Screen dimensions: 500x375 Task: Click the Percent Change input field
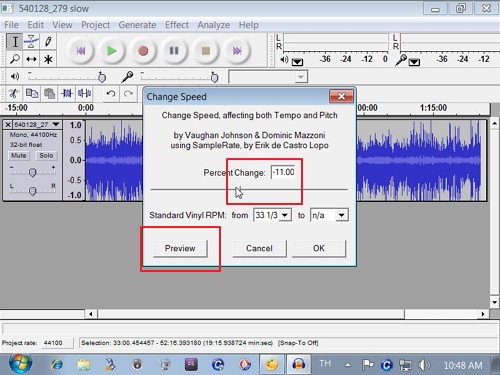[x=283, y=172]
